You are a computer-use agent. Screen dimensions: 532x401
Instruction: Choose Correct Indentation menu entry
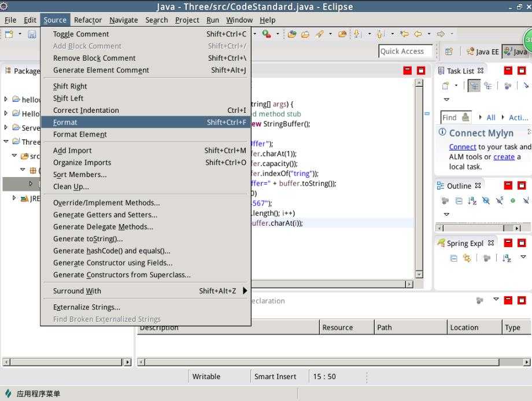(x=146, y=111)
